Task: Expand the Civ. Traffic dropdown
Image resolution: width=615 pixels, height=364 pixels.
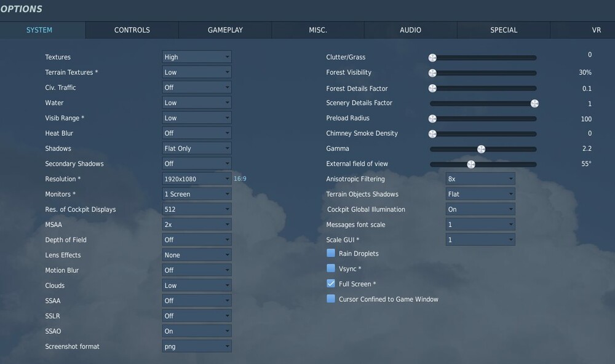Action: tap(197, 87)
